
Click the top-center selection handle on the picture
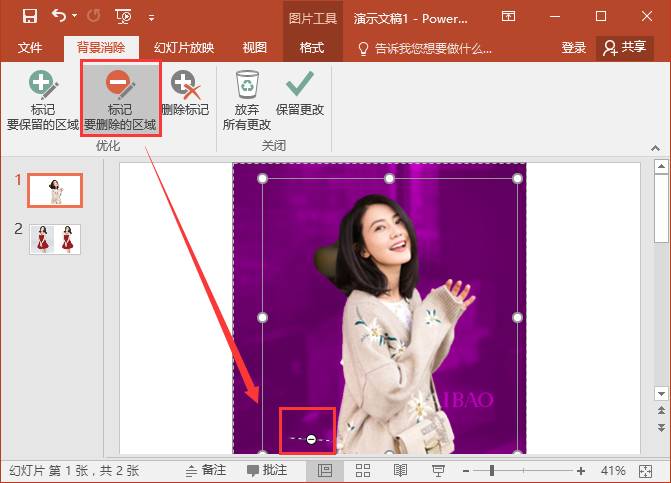click(389, 178)
